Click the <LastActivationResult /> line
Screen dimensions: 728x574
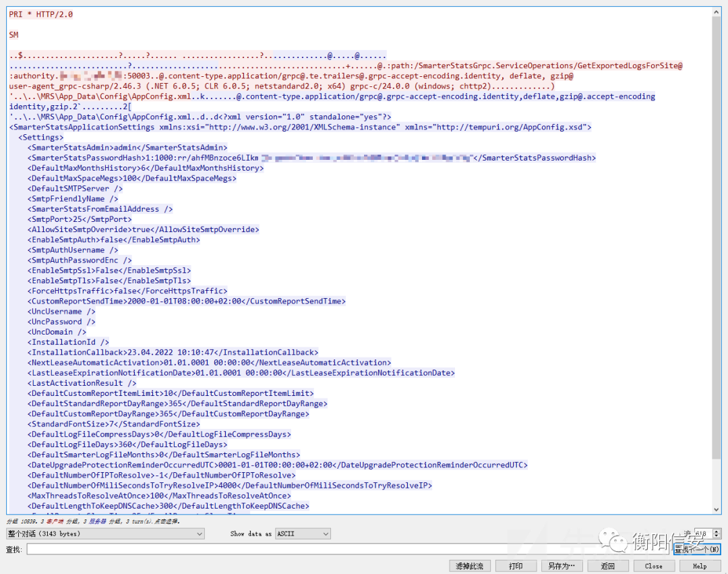click(82, 382)
